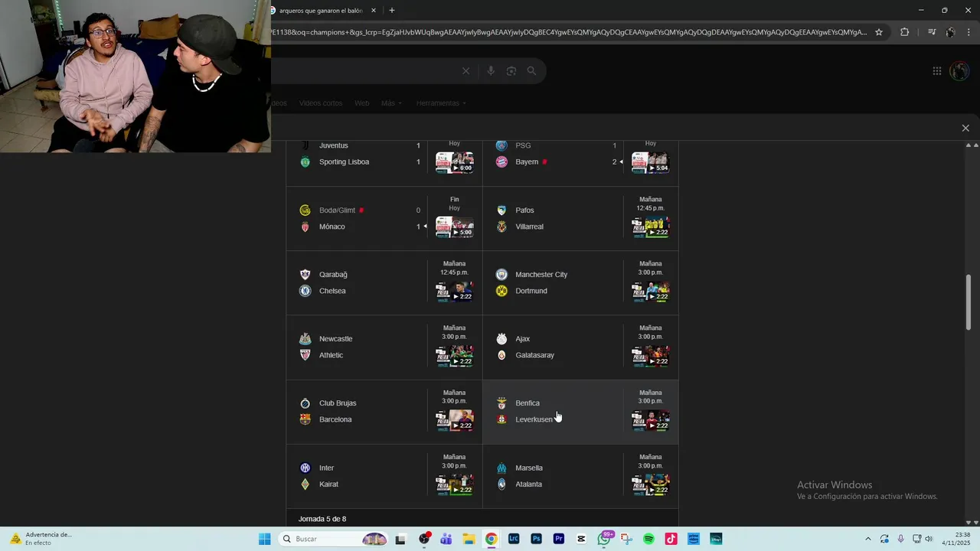Image resolution: width=980 pixels, height=551 pixels.
Task: Open the volume control in system tray
Action: pos(929,539)
